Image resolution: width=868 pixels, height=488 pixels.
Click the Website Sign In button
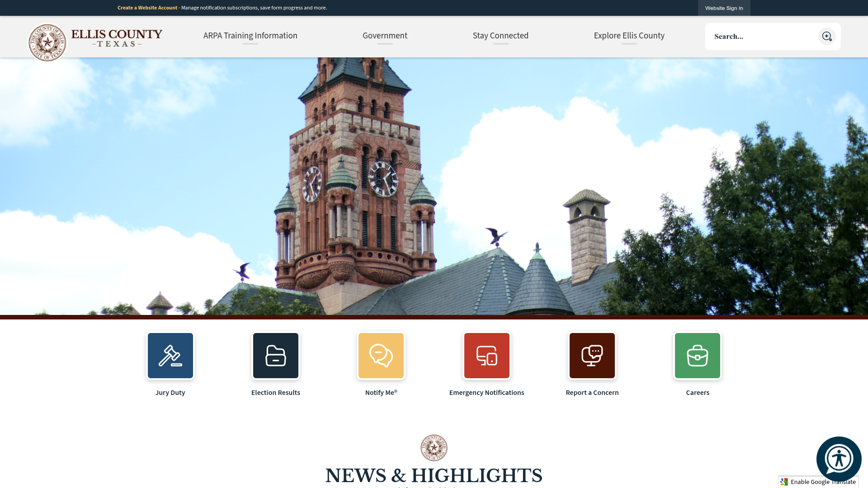point(724,8)
